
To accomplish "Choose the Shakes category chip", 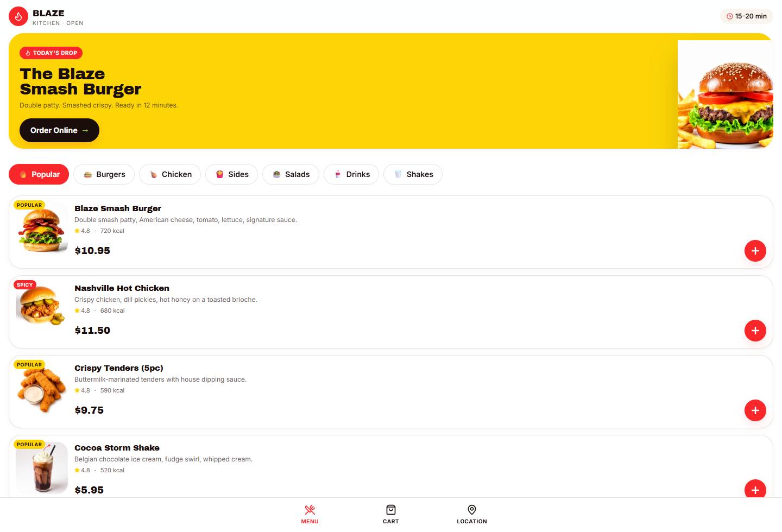I will point(413,174).
